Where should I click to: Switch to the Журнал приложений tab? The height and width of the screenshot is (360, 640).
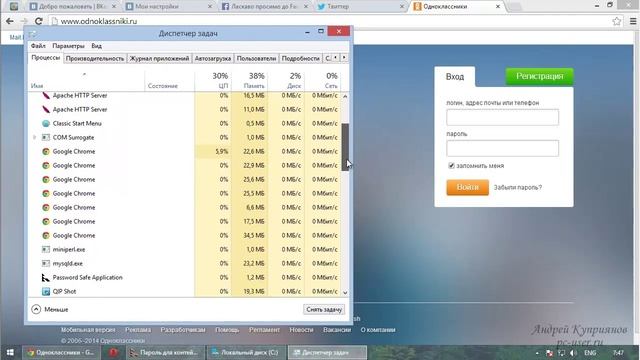pyautogui.click(x=159, y=58)
